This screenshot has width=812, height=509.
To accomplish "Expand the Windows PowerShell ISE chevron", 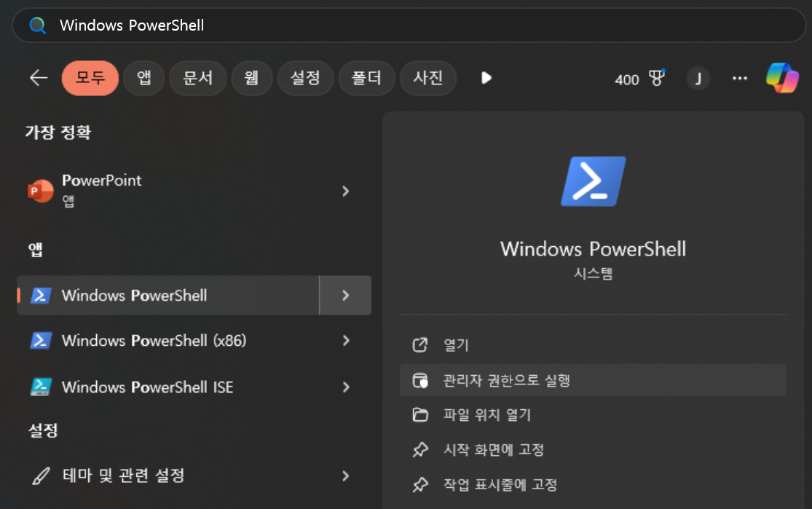I will (x=345, y=387).
